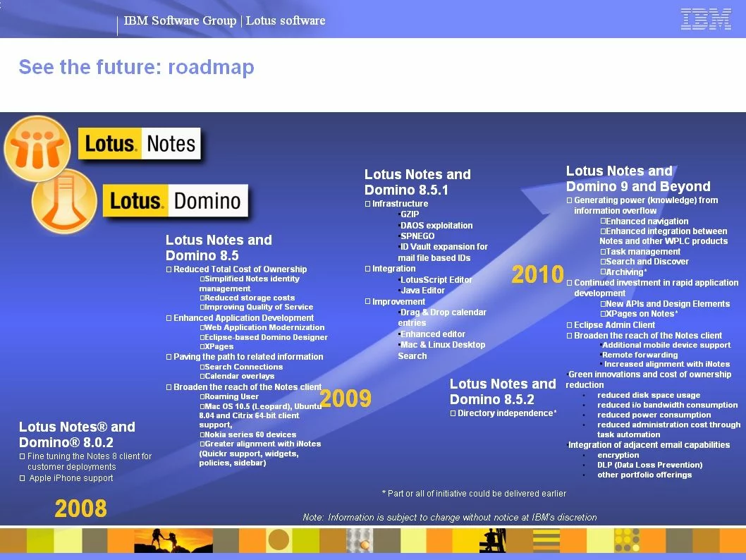The width and height of the screenshot is (746, 560).
Task: Click the 2008 year label
Action: [81, 508]
